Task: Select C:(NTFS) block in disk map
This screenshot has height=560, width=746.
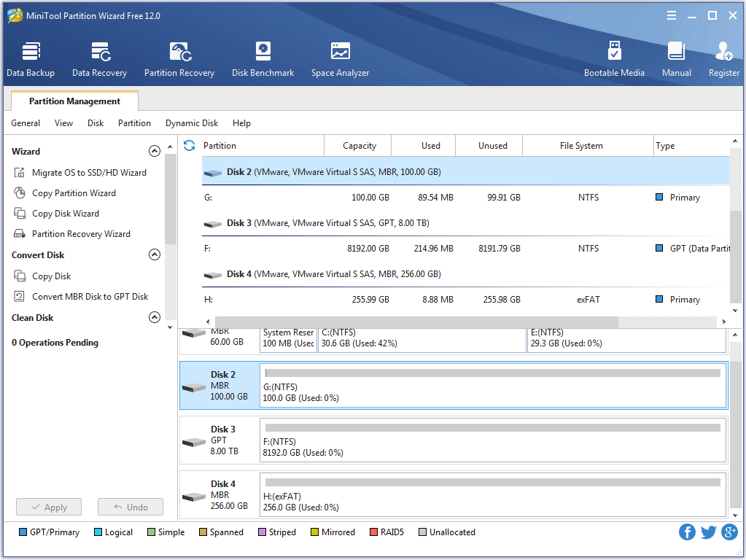Action: [422, 341]
